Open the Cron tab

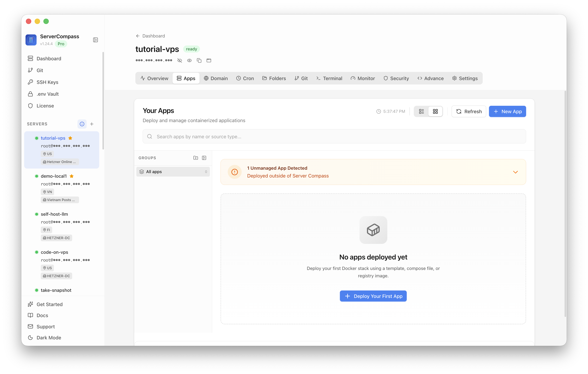pos(245,78)
